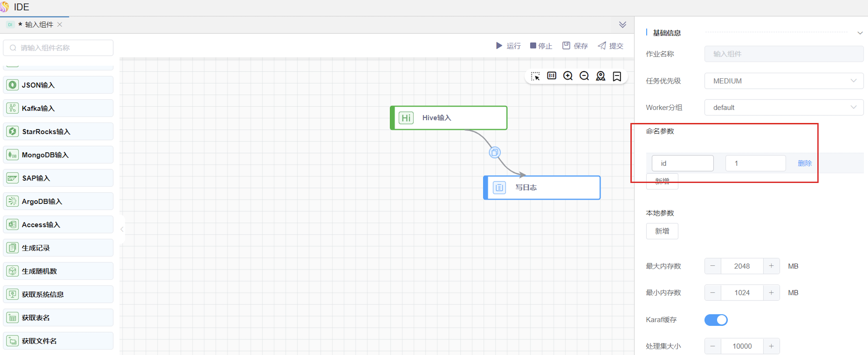Click the zoom-in magnifier canvas icon
This screenshot has width=868, height=355.
tap(568, 76)
